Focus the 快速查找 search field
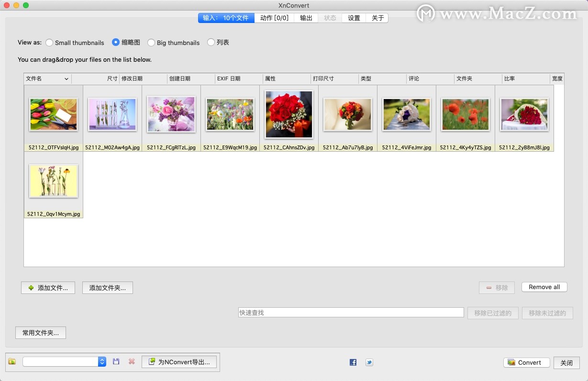 [351, 313]
